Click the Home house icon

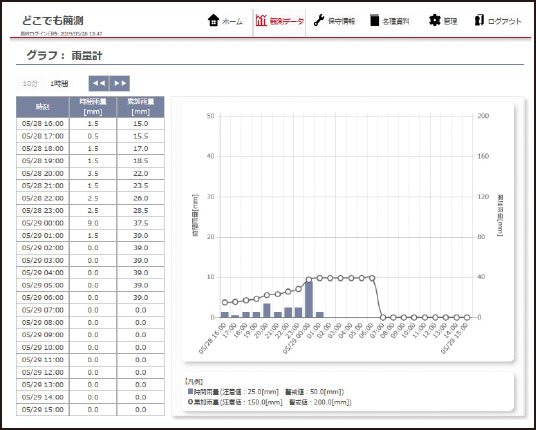coord(213,21)
